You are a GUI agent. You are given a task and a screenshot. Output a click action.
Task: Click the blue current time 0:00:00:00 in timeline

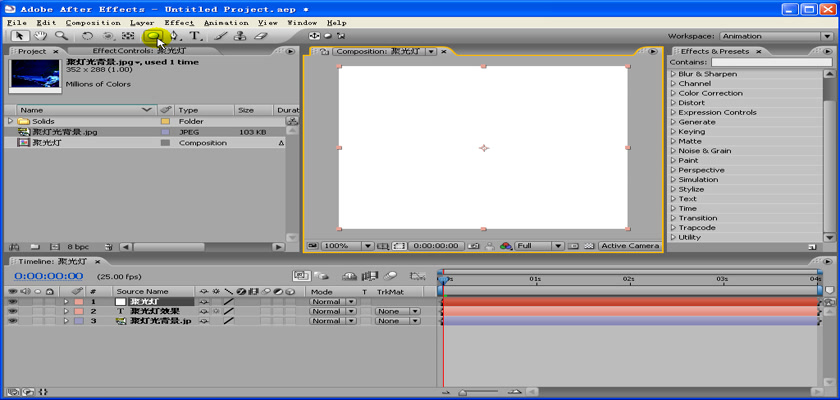coord(49,276)
